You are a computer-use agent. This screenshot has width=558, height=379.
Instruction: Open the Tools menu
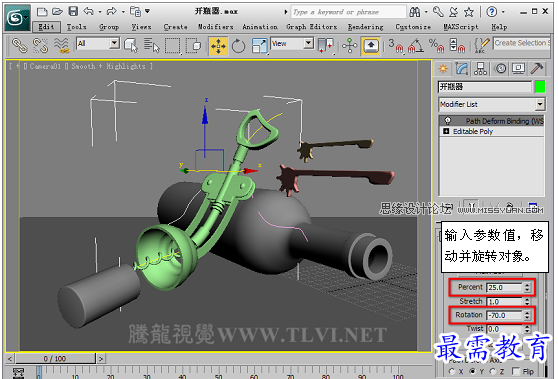[x=77, y=27]
